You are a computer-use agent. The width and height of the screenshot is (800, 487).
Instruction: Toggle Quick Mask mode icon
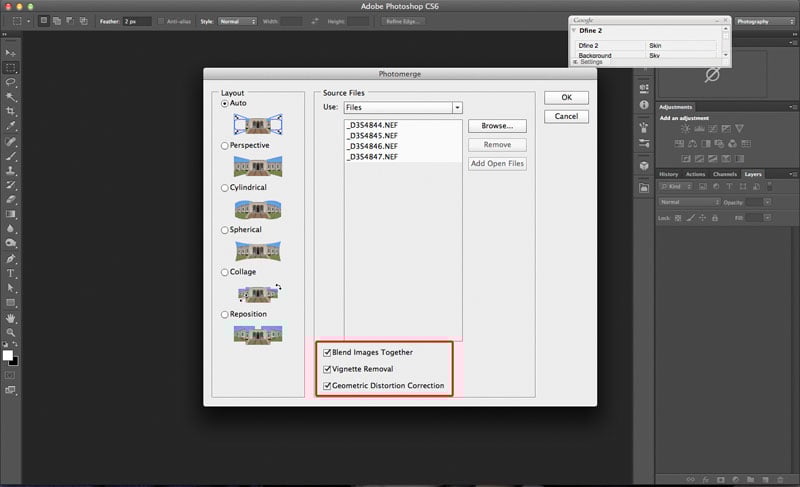pyautogui.click(x=10, y=375)
